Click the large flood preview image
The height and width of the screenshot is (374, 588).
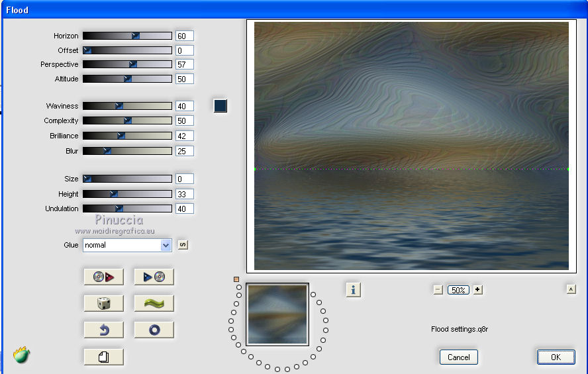click(x=411, y=146)
